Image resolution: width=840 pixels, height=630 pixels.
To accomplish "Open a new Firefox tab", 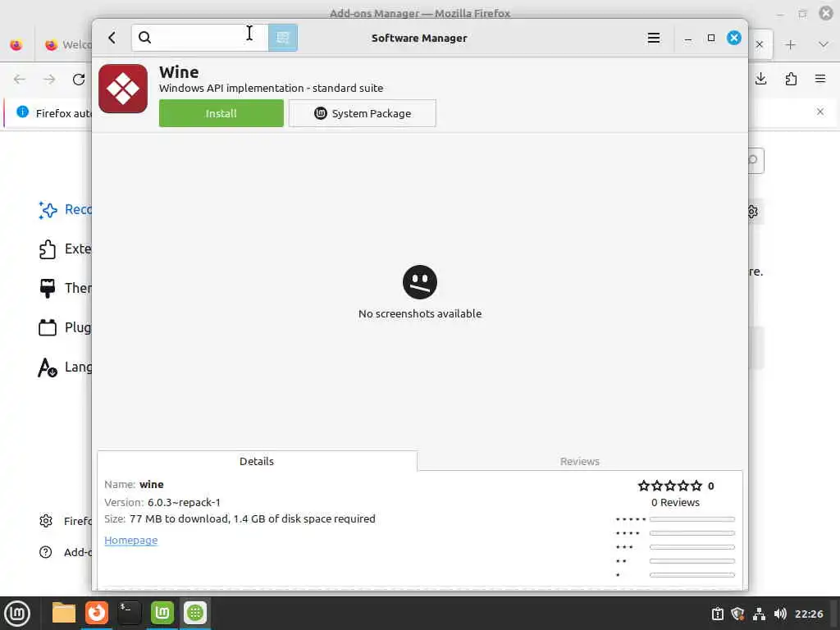I will pyautogui.click(x=791, y=45).
